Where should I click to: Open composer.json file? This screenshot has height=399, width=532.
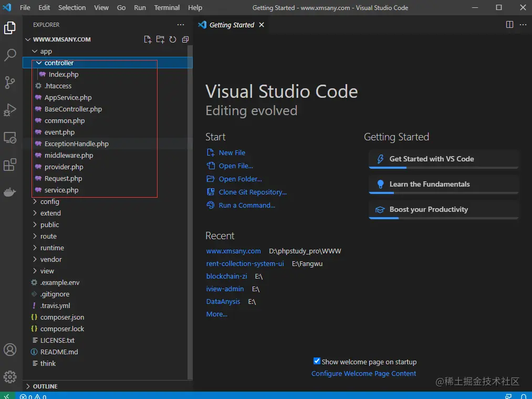tap(62, 317)
